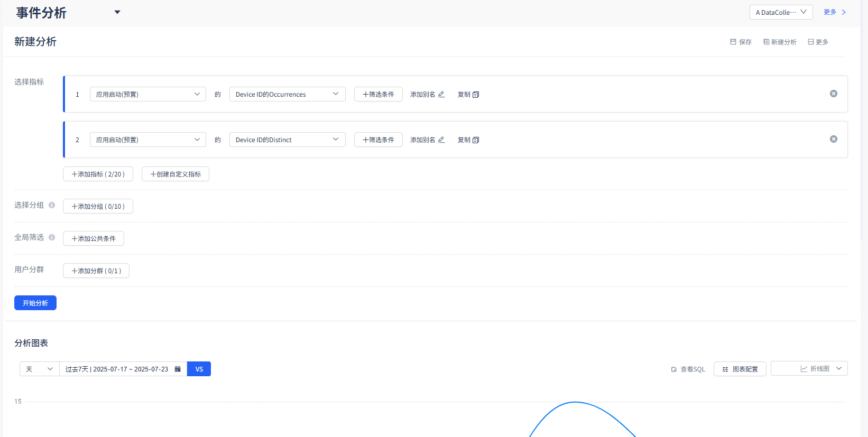Open Device ID的Distinct measure dropdown
The image size is (868, 437).
tap(288, 140)
